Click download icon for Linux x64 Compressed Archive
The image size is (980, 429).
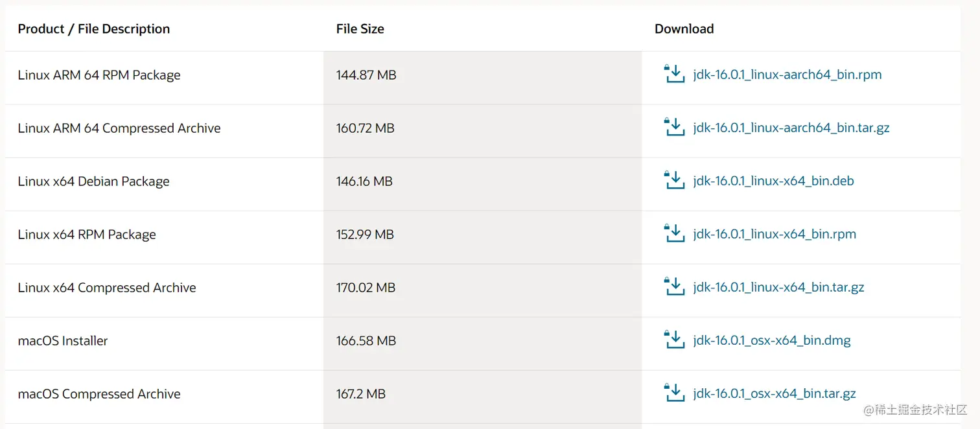674,286
